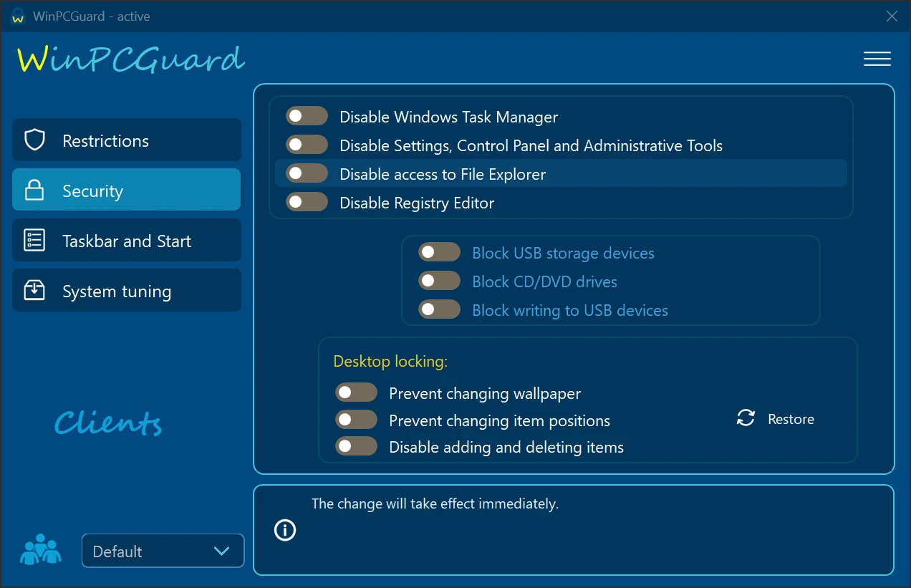Viewport: 911px width, 588px height.
Task: Click Disable Windows Task Manager label
Action: pos(448,117)
